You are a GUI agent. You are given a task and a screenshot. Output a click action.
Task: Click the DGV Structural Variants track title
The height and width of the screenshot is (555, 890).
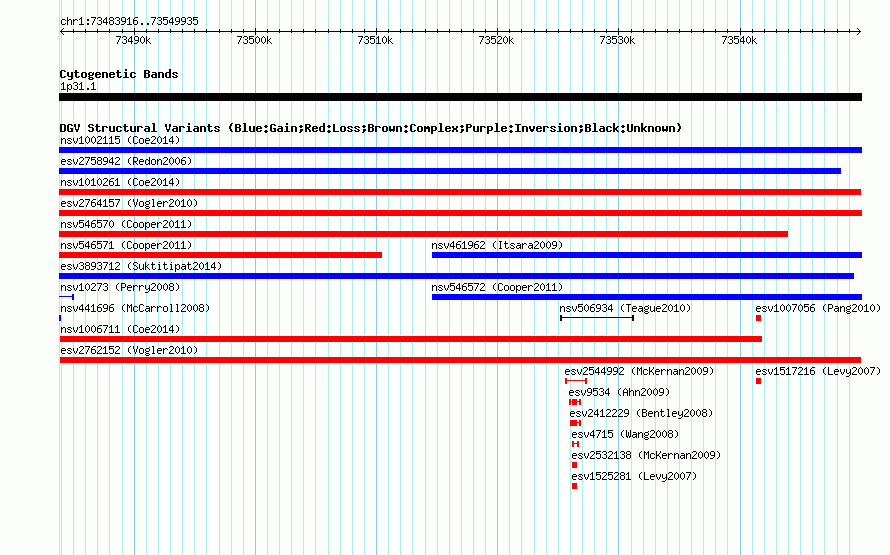tap(370, 128)
